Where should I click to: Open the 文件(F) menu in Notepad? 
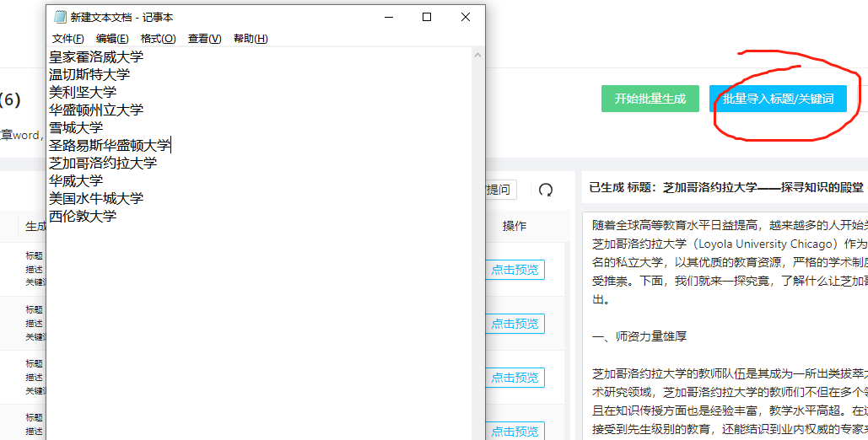click(x=67, y=38)
